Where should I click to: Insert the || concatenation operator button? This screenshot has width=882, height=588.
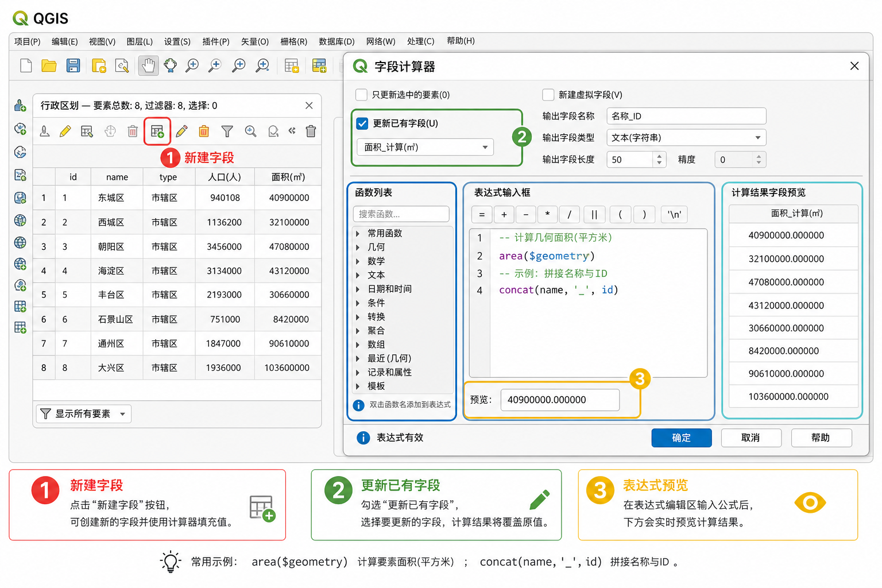[x=594, y=215]
